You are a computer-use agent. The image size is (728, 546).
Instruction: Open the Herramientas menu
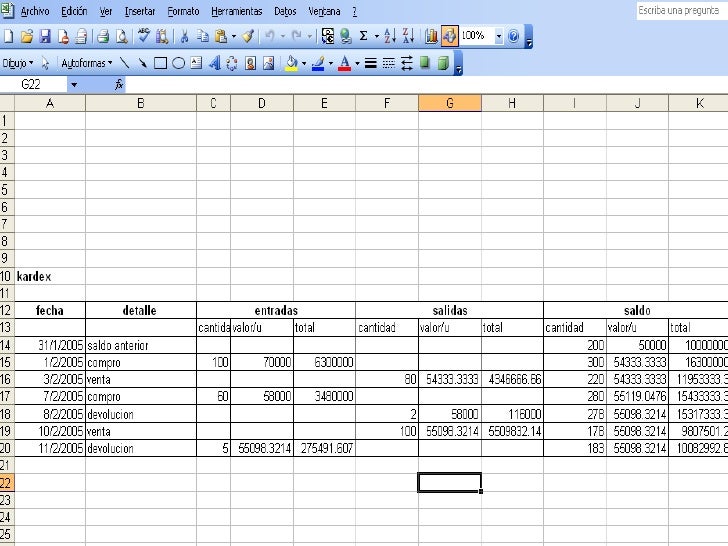(237, 11)
